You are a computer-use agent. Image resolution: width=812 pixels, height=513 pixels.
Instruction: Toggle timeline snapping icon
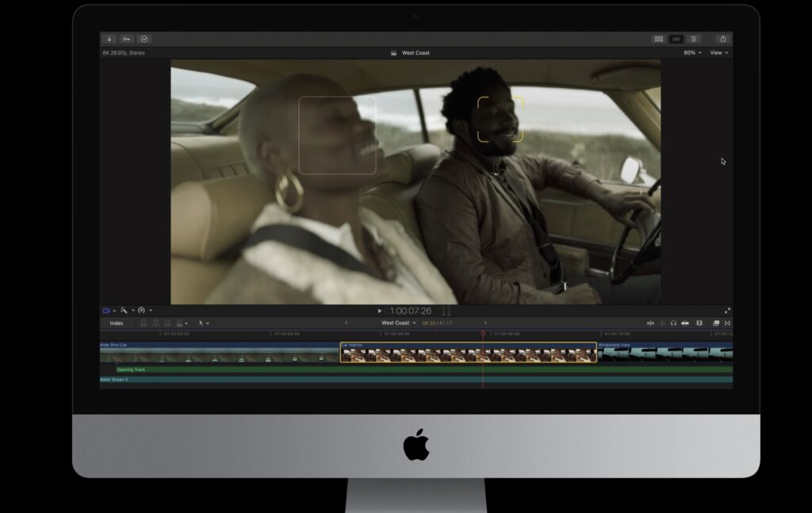pos(685,323)
